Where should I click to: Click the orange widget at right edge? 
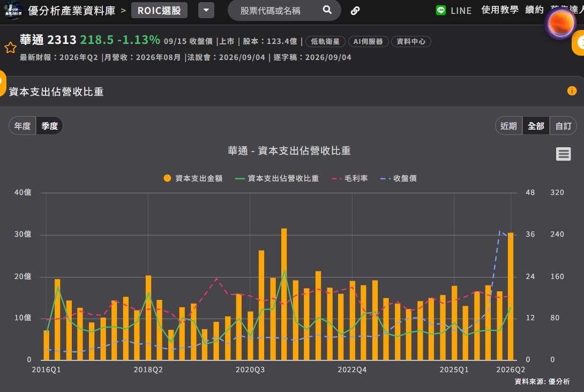(x=579, y=43)
